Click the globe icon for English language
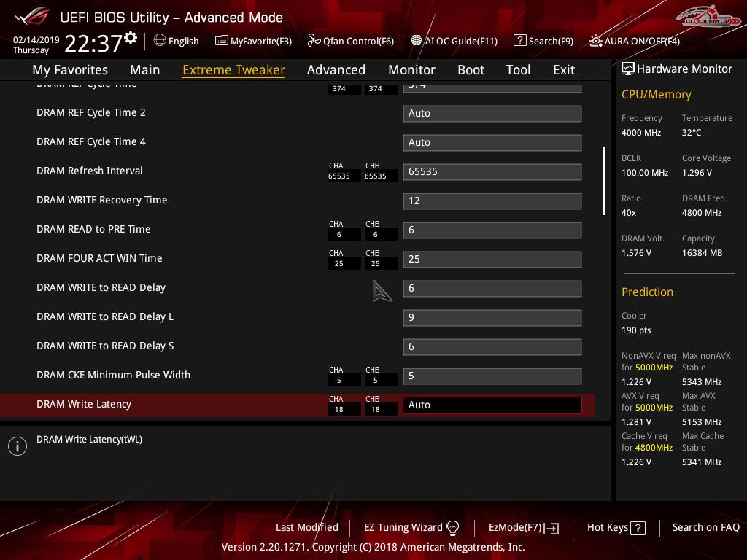 pyautogui.click(x=160, y=41)
